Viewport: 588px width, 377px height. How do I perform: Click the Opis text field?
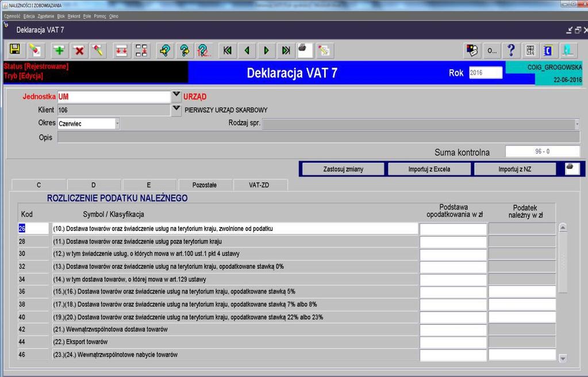click(x=318, y=137)
